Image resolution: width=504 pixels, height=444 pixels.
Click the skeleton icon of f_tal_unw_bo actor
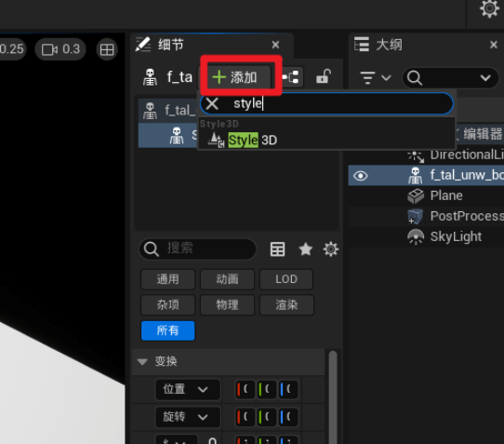click(x=416, y=176)
